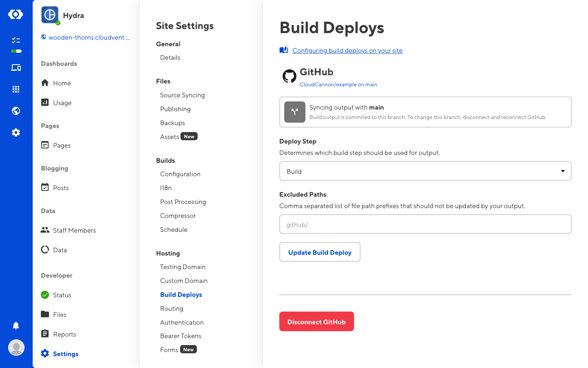Open Publishing settings
The height and width of the screenshot is (368, 588).
tap(176, 109)
